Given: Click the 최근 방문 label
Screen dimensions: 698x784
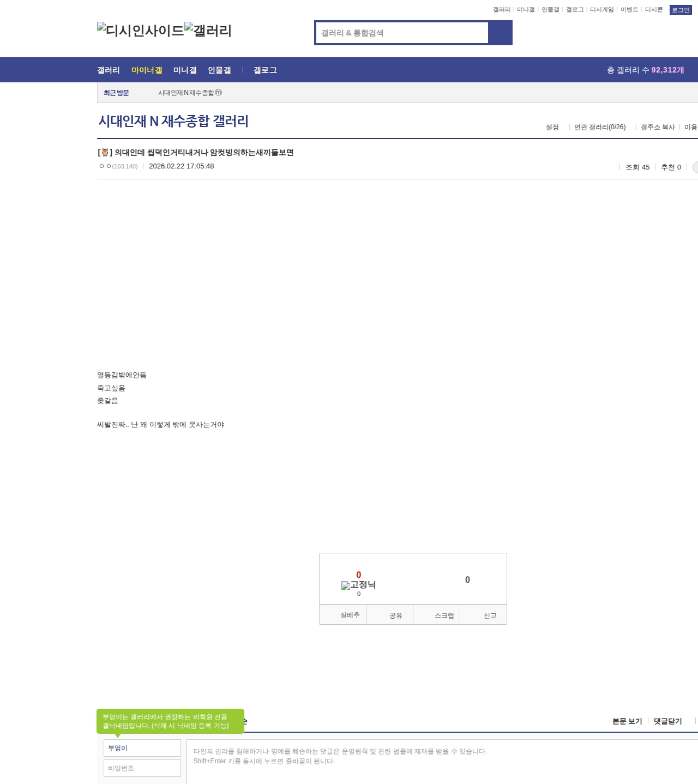Looking at the screenshot, I should coord(116,93).
